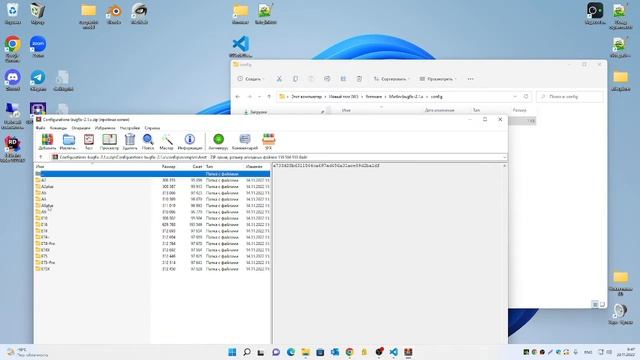The image size is (640, 360).
Task: Click the Удалить (Delete) trash bin icon
Action: click(x=130, y=140)
